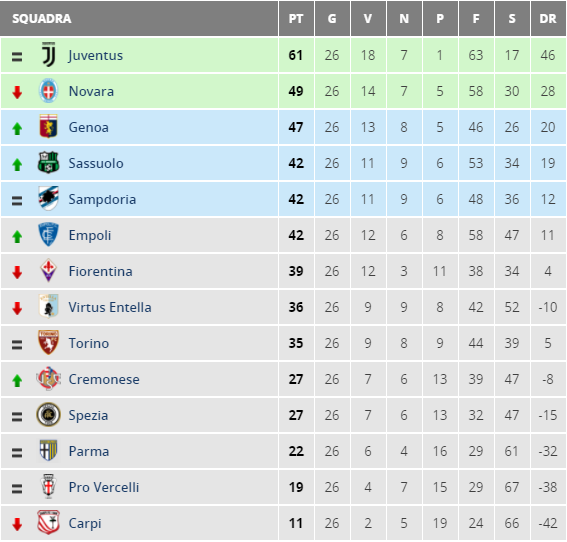Screen dimensions: 567x542
Task: Click the Novara club crest
Action: pos(48,91)
